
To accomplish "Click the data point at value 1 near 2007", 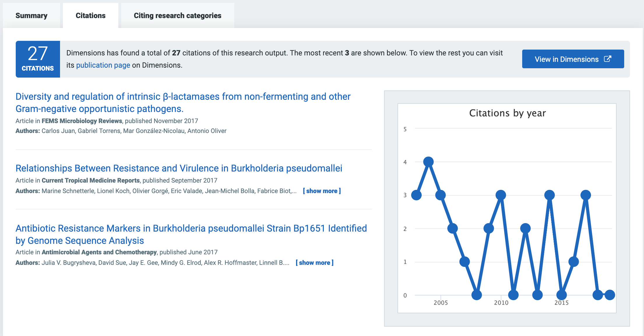I will 464,262.
